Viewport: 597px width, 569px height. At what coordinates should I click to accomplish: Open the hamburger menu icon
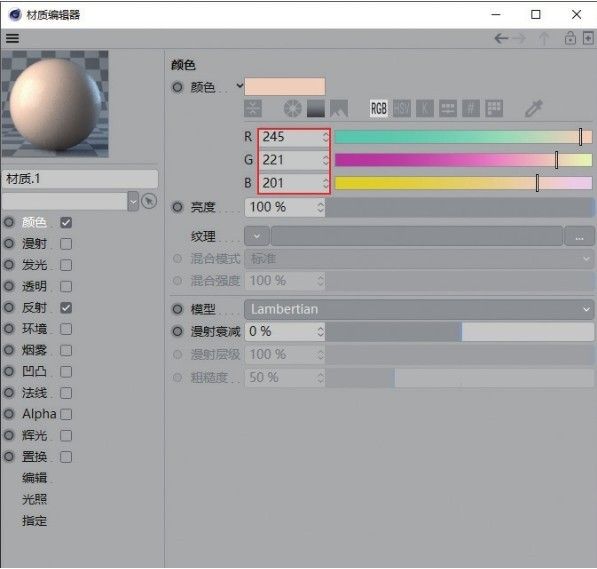coord(12,38)
